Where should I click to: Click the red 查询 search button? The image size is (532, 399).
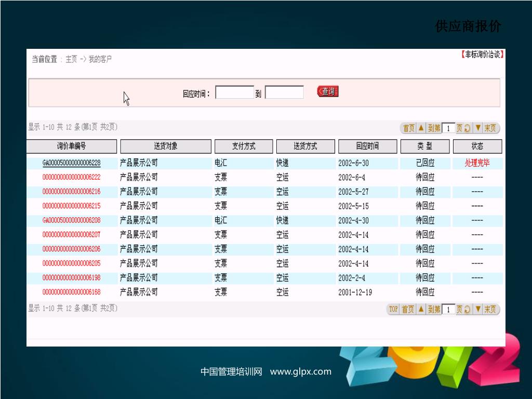click(328, 91)
